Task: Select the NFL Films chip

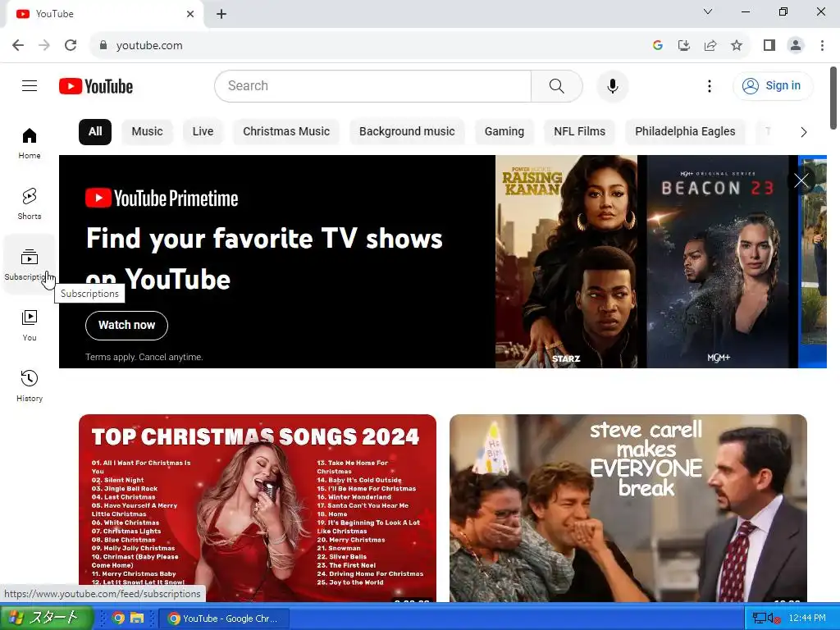Action: [x=580, y=132]
